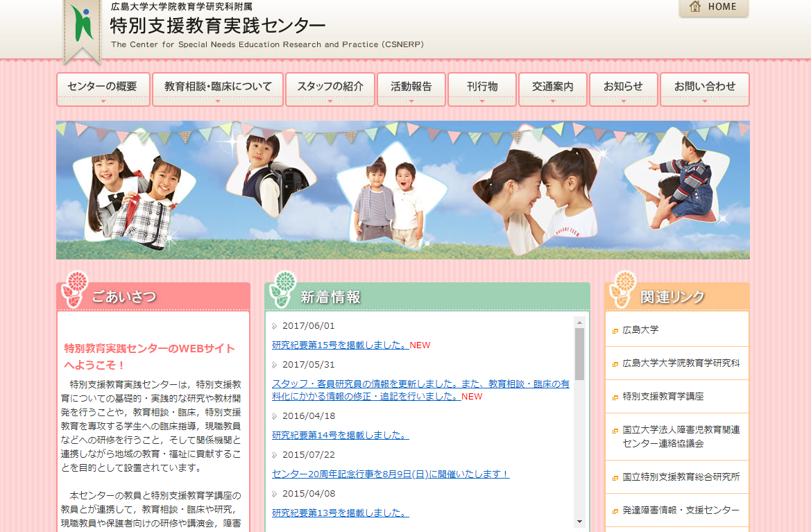The image size is (811, 532).
Task: Click the 2015/07/22 news date
Action: click(309, 454)
